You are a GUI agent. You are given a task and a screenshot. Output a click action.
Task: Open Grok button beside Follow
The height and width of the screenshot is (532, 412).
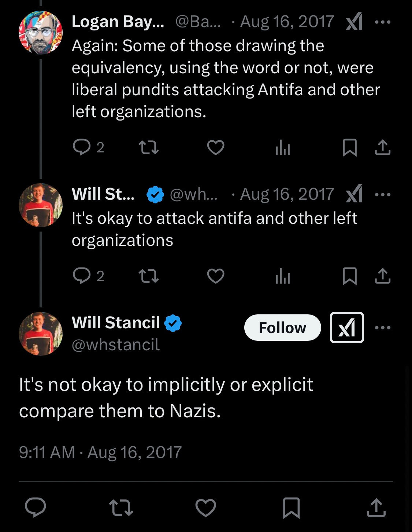click(x=347, y=328)
